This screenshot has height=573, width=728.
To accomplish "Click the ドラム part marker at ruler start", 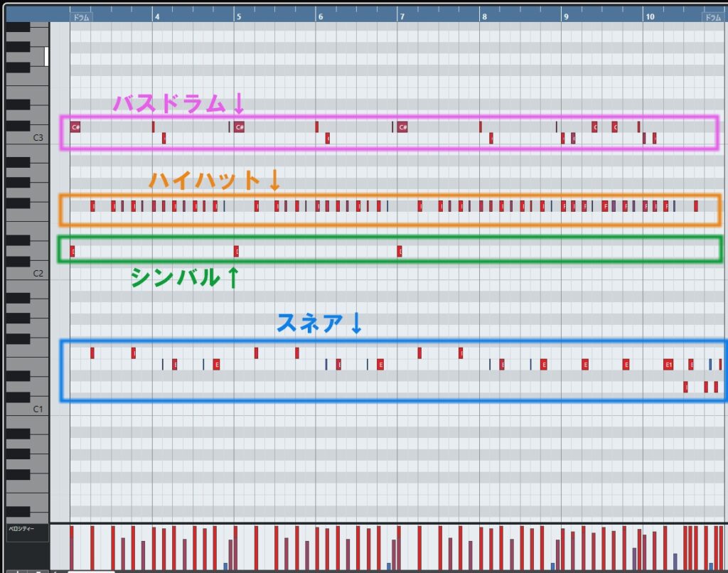I will [x=82, y=16].
